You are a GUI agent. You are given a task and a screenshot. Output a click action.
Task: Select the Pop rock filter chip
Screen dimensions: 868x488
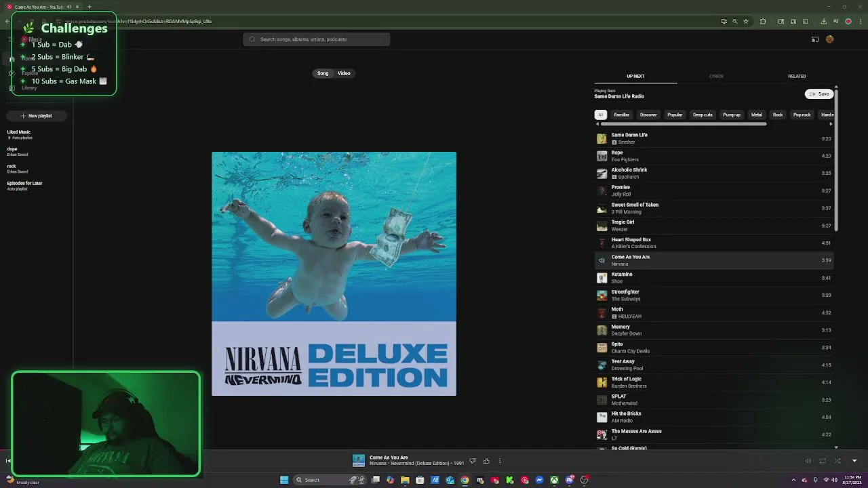click(802, 115)
